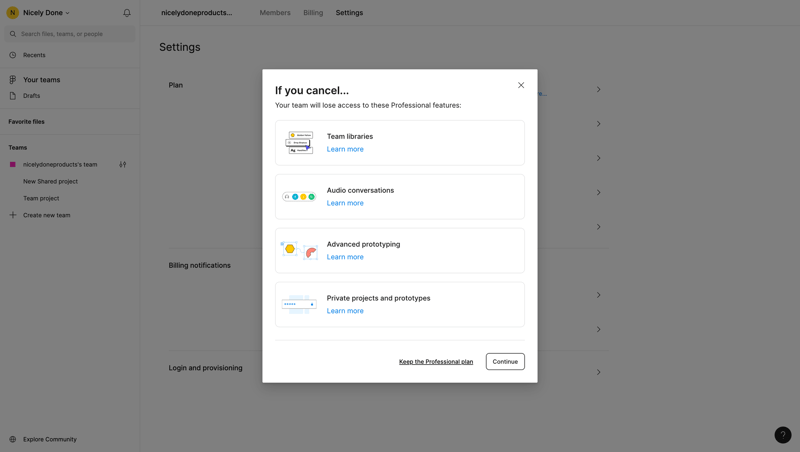Close the 'If you cancel...' dialog

tap(520, 85)
